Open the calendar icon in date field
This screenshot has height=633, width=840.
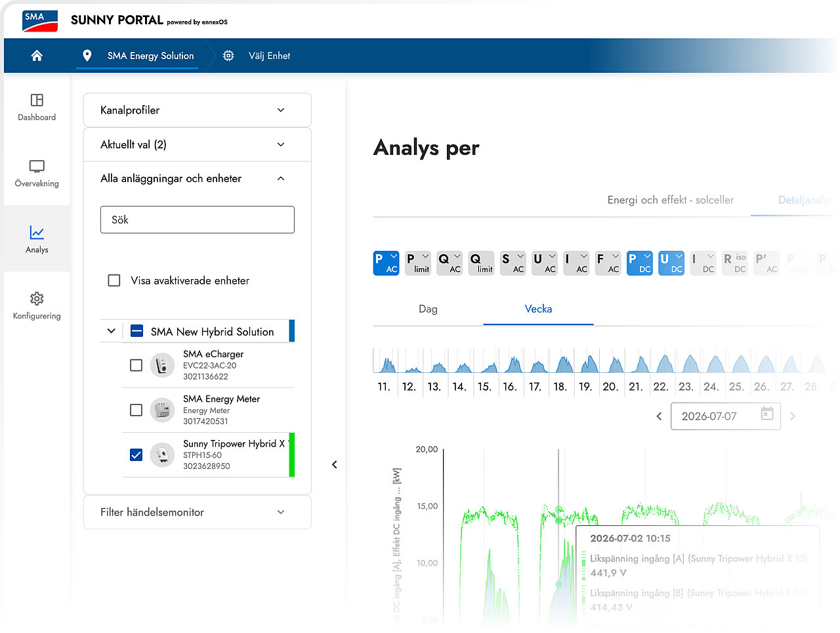767,414
